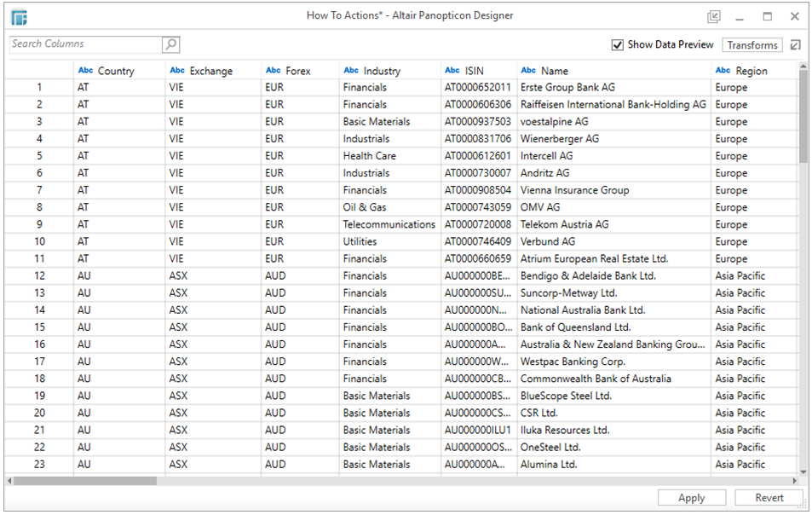Click the Abc type icon for Region
This screenshot has height=515, width=812.
(723, 71)
